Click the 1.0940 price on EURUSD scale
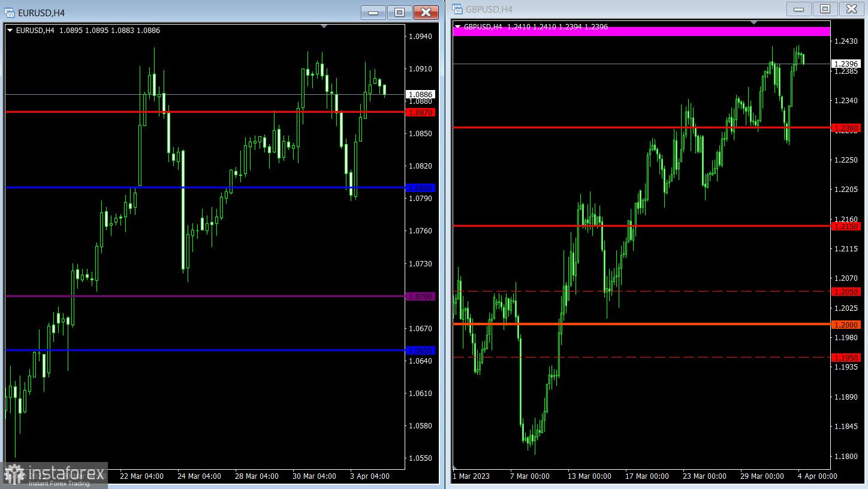 [420, 37]
